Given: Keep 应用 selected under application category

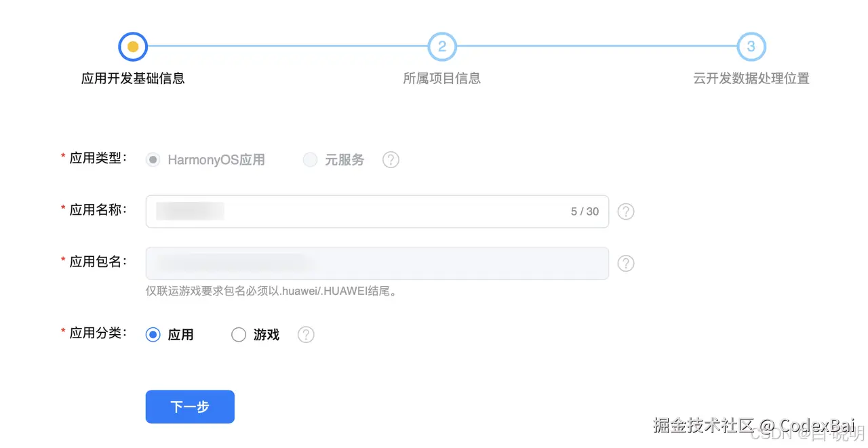Looking at the screenshot, I should [153, 334].
